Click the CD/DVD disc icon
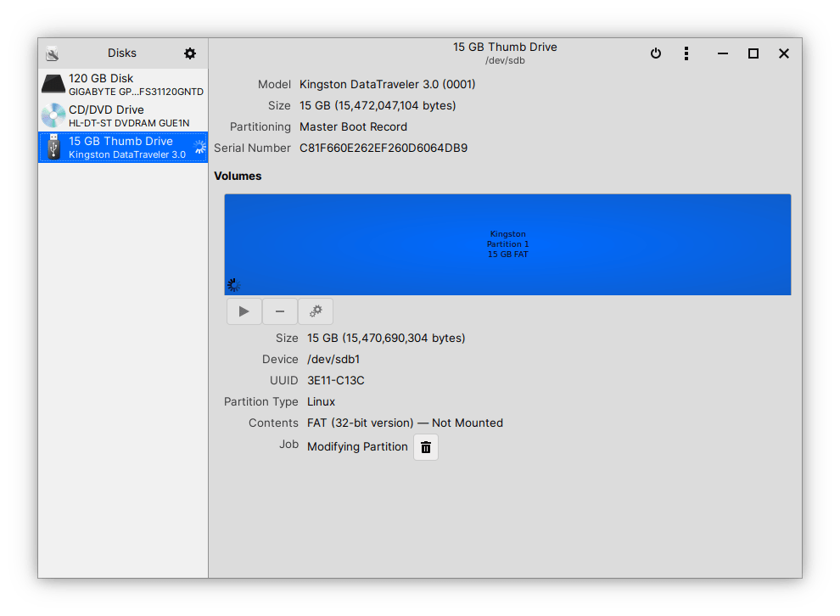Screen dimensions: 840x616 [53, 115]
